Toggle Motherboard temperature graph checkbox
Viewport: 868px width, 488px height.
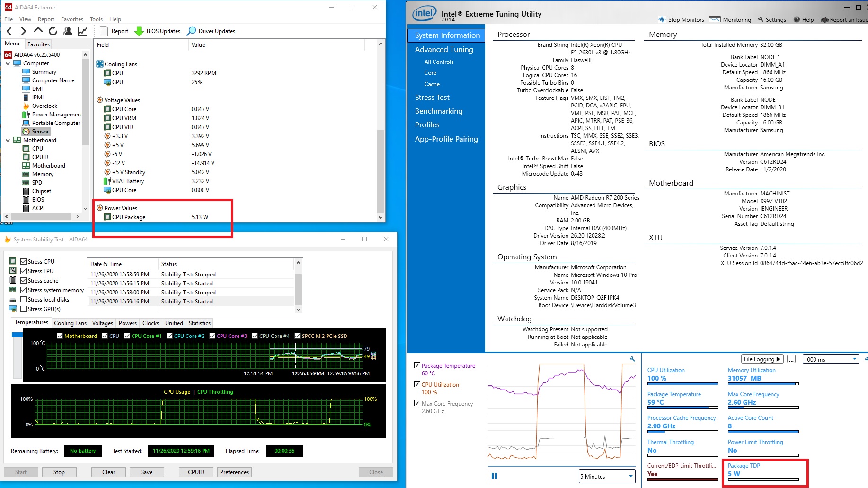pos(60,336)
